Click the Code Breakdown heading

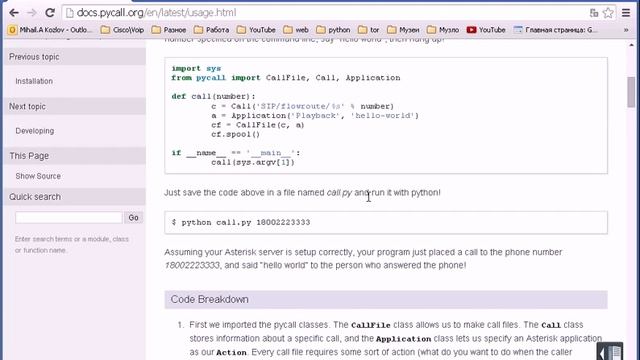209,300
